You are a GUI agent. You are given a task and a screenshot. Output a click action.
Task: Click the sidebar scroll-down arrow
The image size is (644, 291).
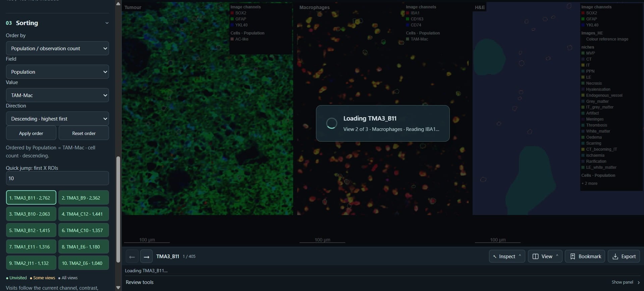(118, 287)
